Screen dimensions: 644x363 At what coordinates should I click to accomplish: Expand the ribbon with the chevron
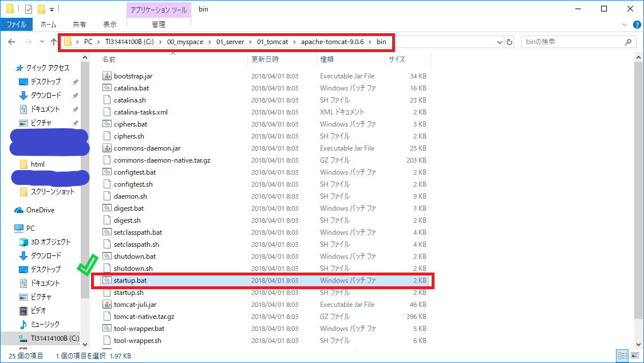(x=625, y=25)
